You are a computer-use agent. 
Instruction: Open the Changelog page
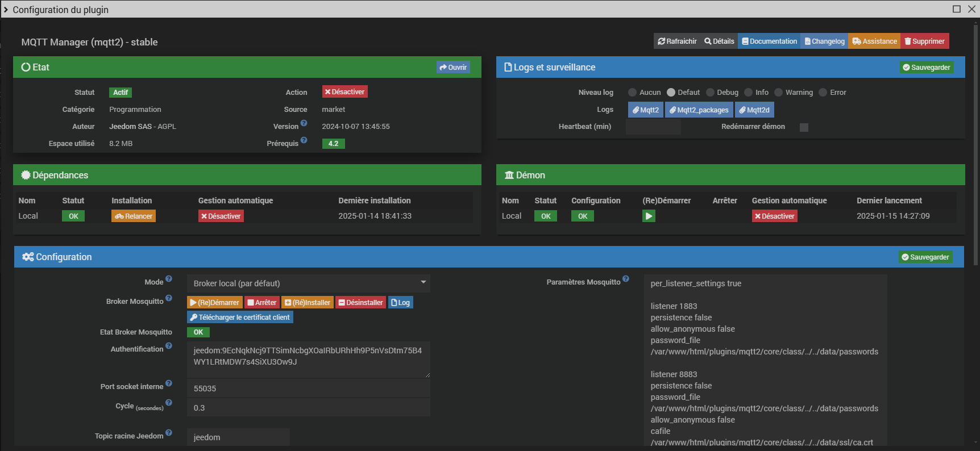tap(824, 41)
